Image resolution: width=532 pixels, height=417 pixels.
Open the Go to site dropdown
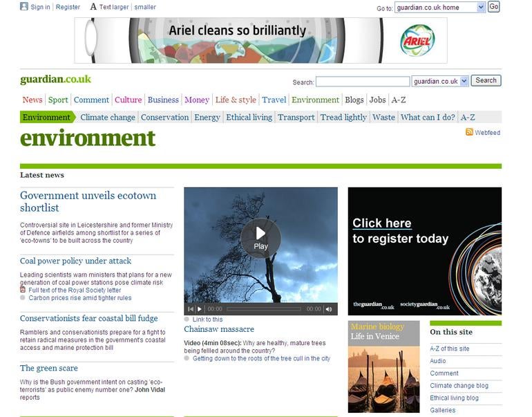(x=439, y=7)
